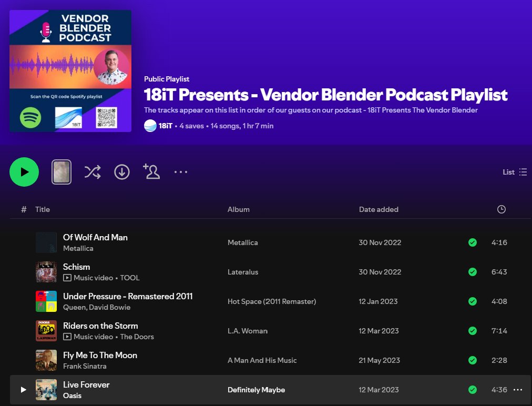
Task: Open the Live Forever track title
Action: click(x=86, y=384)
